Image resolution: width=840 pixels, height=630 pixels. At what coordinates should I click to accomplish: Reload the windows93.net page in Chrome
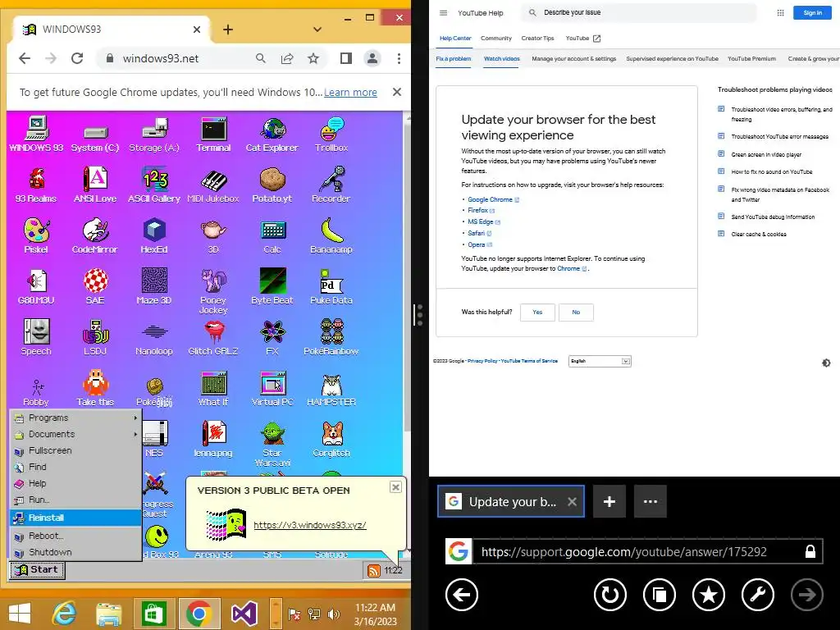pos(77,58)
